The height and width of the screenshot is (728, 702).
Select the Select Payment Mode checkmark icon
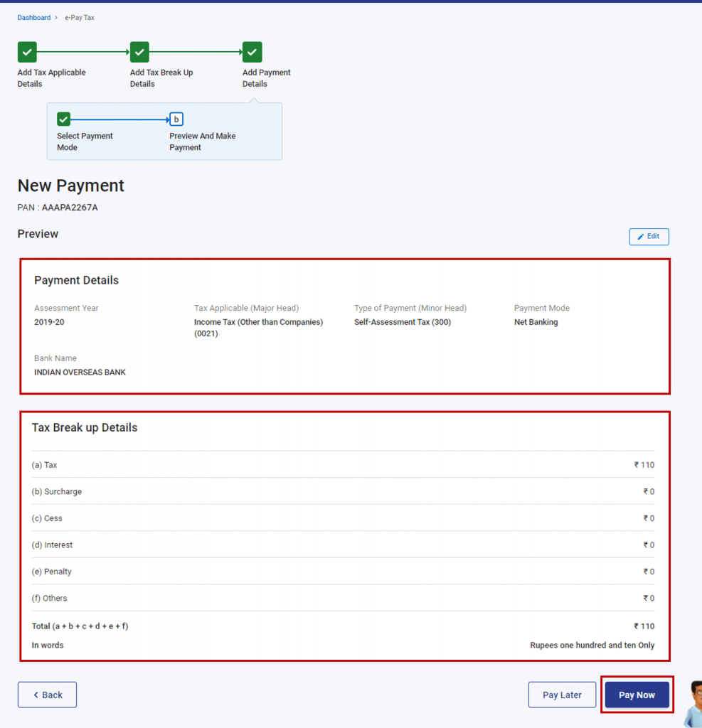tap(63, 119)
